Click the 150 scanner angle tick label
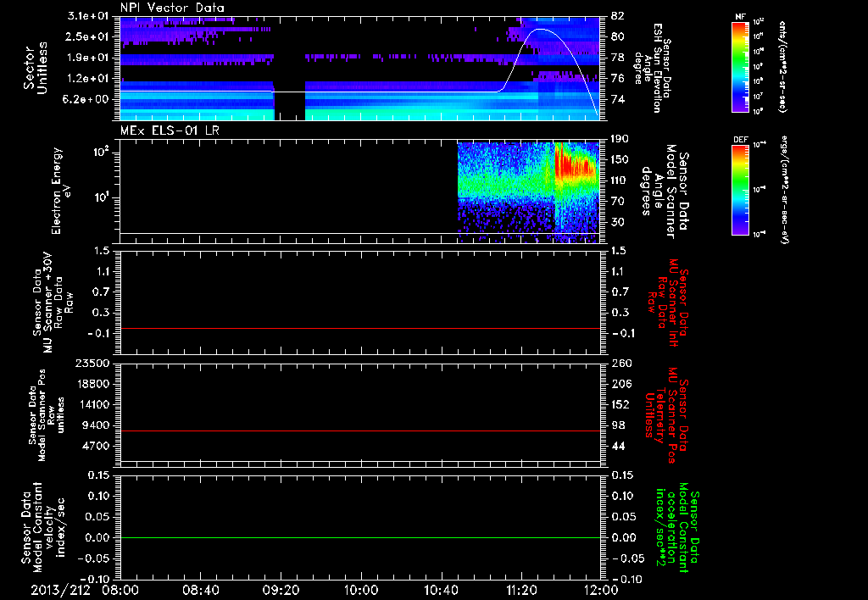This screenshot has width=868, height=600. coord(620,160)
